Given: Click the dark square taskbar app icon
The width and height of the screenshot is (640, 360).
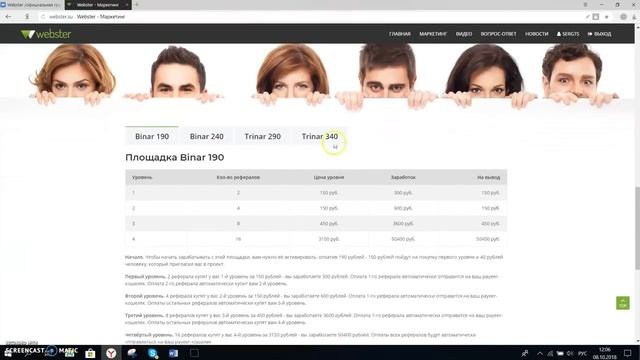Looking at the screenshot, I should pos(194,353).
